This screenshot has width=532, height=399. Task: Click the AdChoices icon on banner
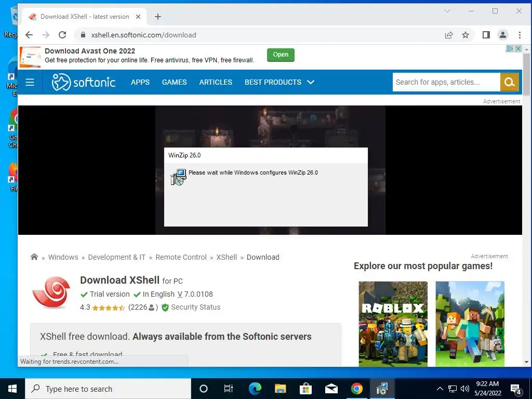click(x=510, y=48)
